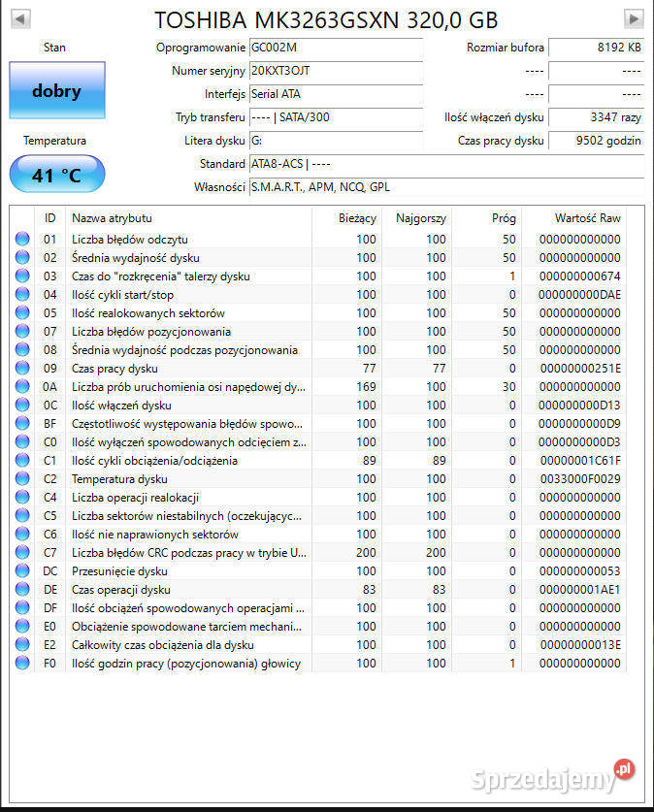
Task: Click status circle for attribute DF
Action: point(22,607)
